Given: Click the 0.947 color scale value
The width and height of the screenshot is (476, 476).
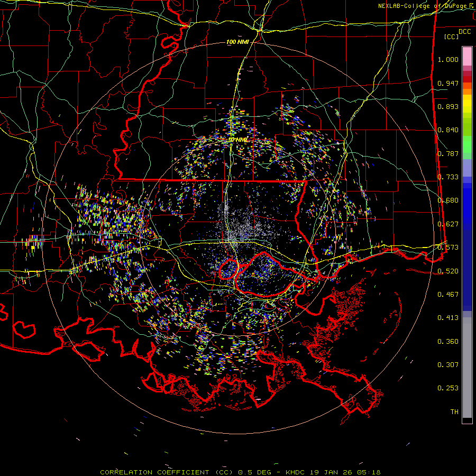Looking at the screenshot, I should [x=448, y=83].
